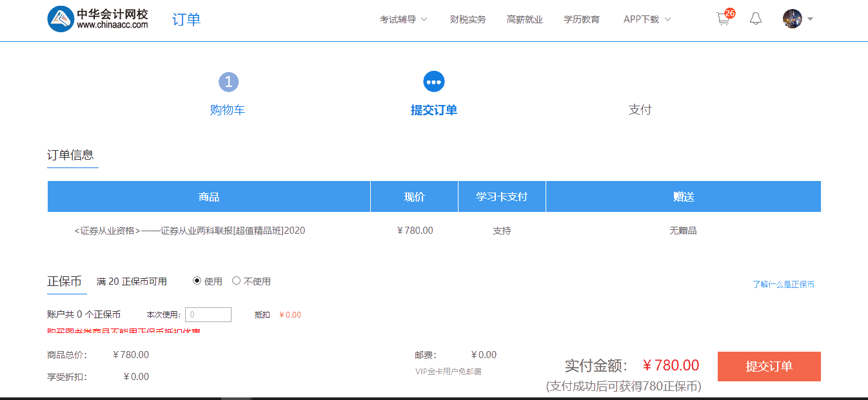The height and width of the screenshot is (400, 868).
Task: Click the notification bell icon
Action: pyautogui.click(x=755, y=19)
